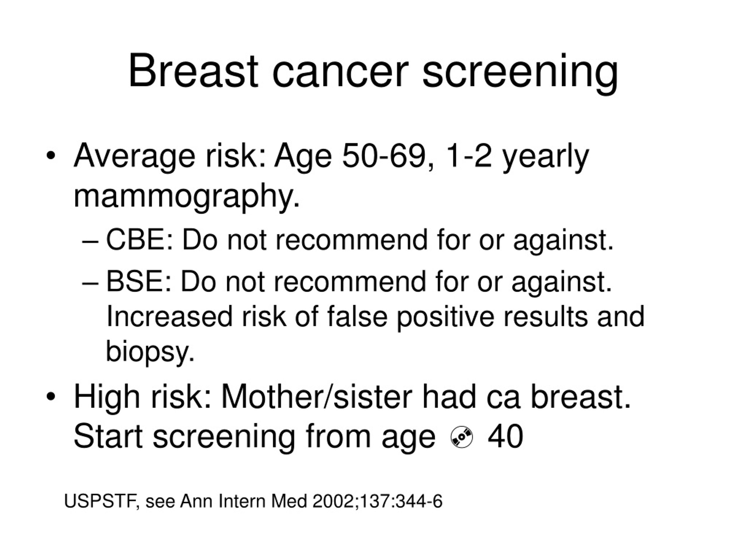This screenshot has width=747, height=560.
Task: Click 'Mother/sister had ca breast.' text
Action: point(426,397)
